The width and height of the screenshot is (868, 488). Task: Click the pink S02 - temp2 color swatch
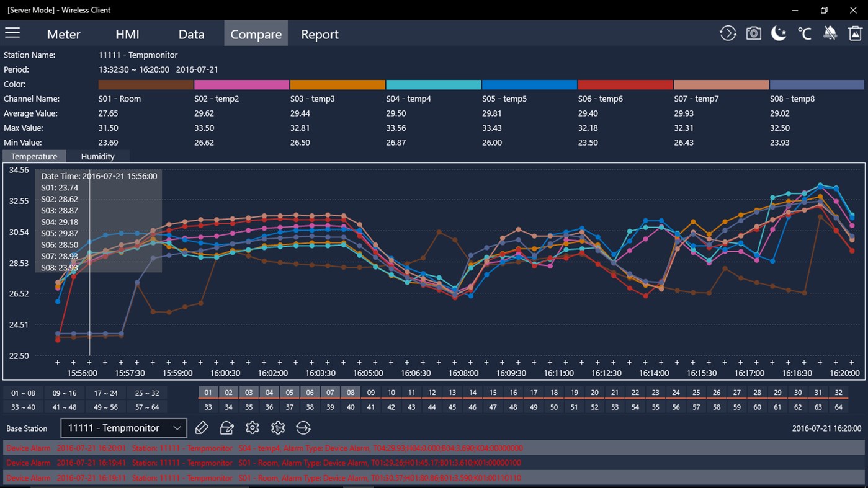click(242, 84)
